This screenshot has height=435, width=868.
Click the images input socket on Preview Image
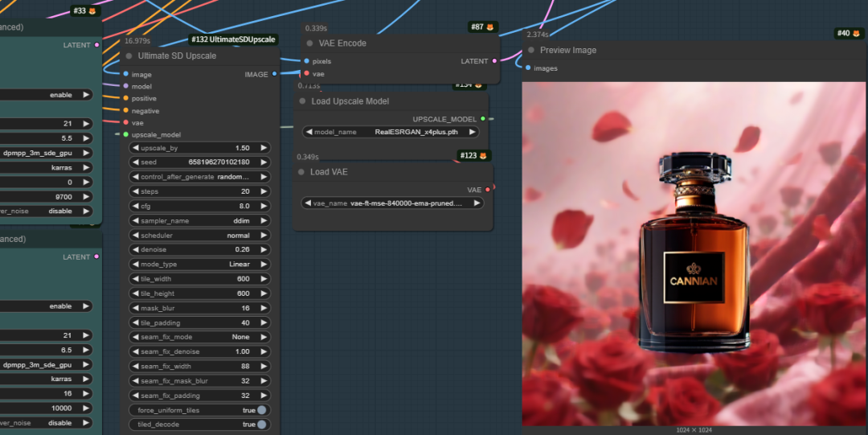tap(528, 68)
